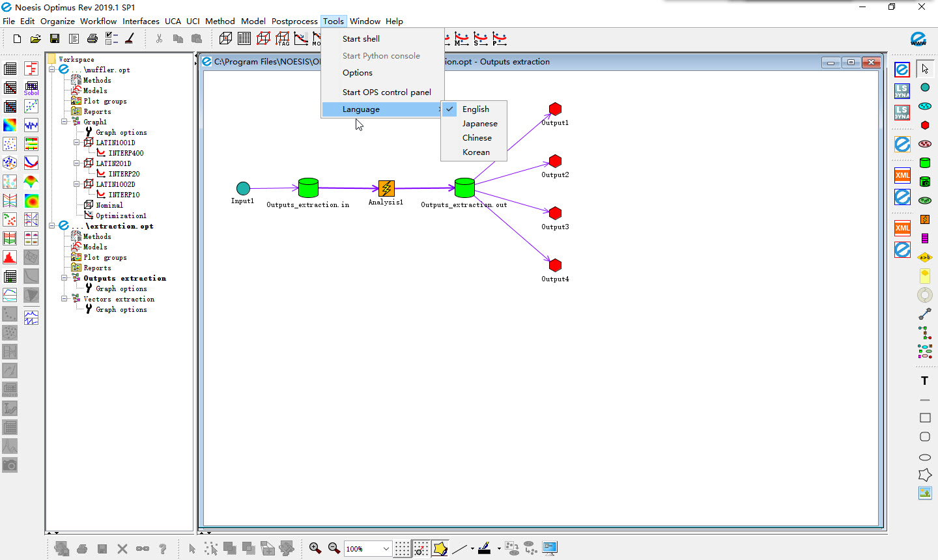The image size is (938, 560).
Task: Click the Language submenu entry
Action: (x=383, y=109)
